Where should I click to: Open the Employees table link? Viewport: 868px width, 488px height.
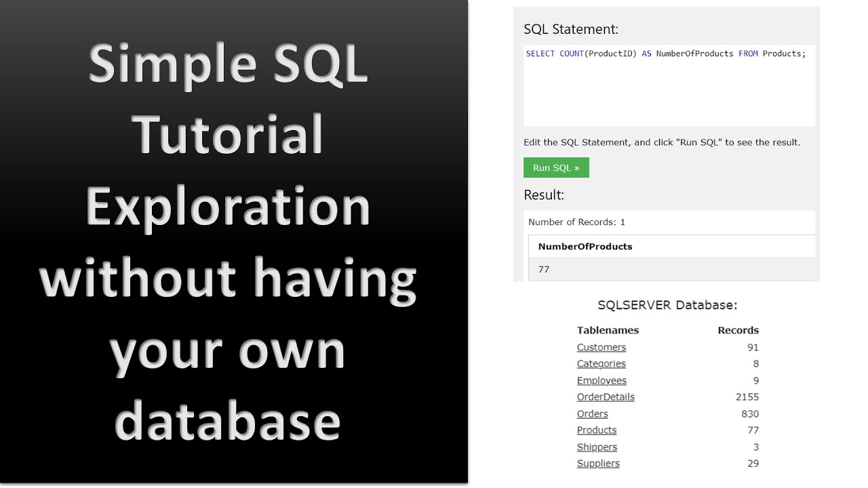tap(601, 381)
